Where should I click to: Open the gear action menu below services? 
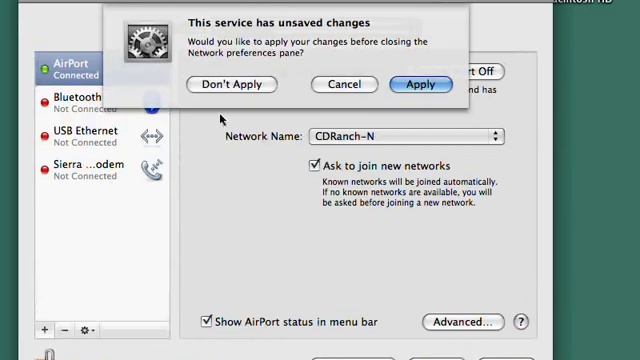coord(87,330)
